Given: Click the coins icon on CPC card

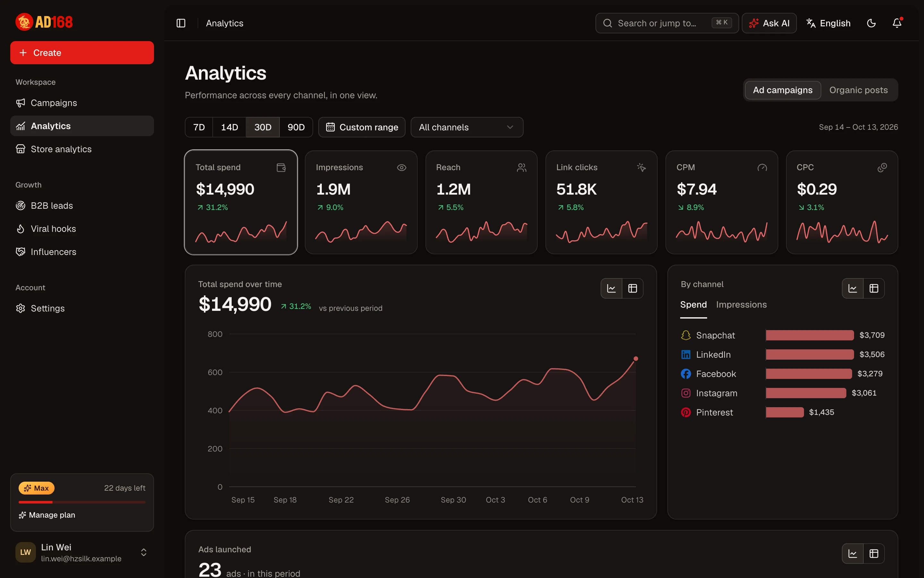Looking at the screenshot, I should (x=882, y=167).
